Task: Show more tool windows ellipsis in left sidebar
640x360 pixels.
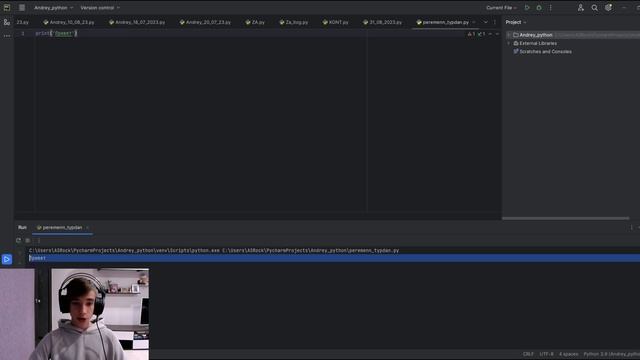Action: [x=7, y=36]
